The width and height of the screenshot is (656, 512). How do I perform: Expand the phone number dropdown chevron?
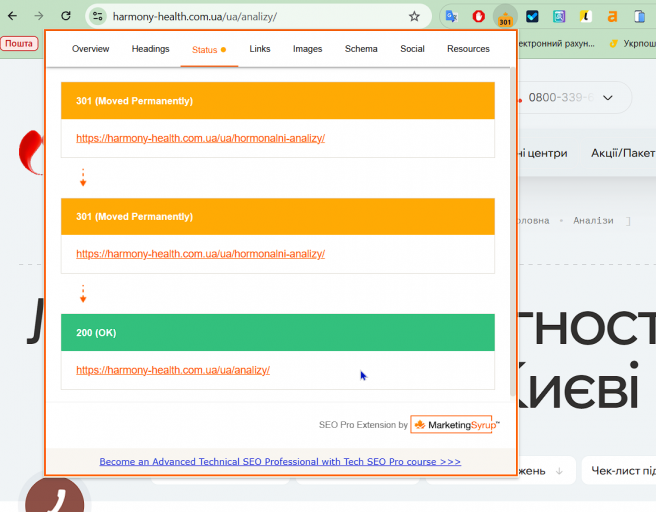click(607, 98)
